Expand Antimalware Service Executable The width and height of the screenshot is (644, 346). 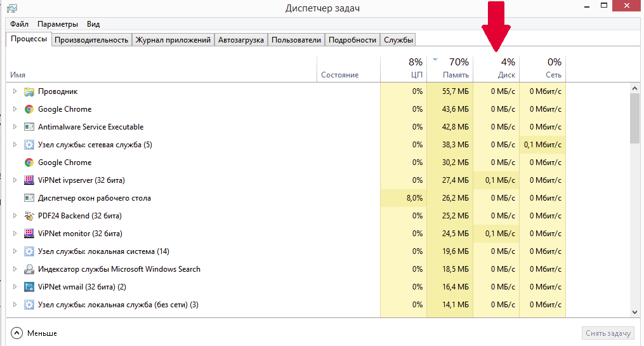tap(15, 127)
